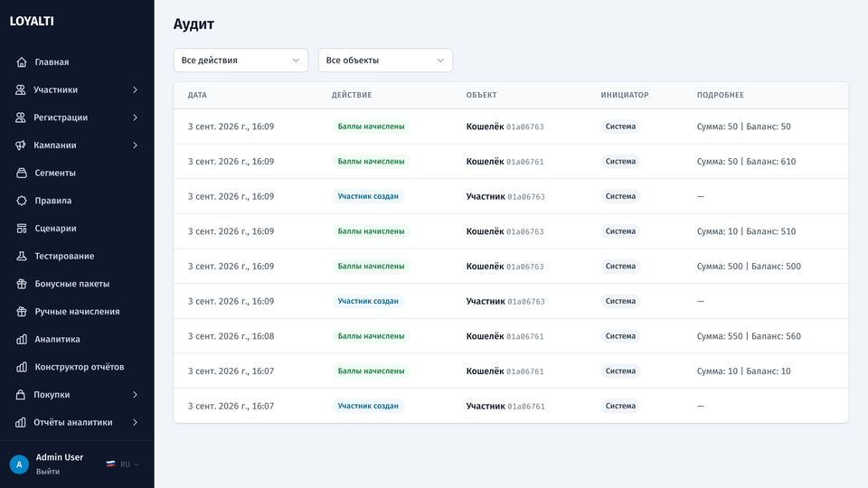
Task: Click the detail text Сумма: 10 | Баланс: 510
Action: (x=746, y=230)
